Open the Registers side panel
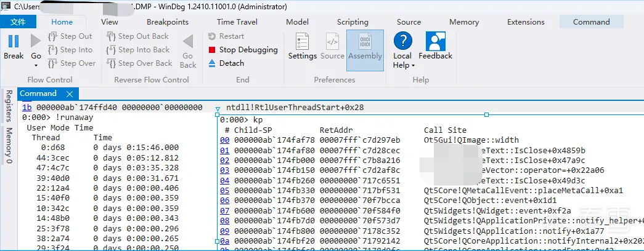Image resolution: width=644 pixels, height=251 pixels. [x=8, y=106]
